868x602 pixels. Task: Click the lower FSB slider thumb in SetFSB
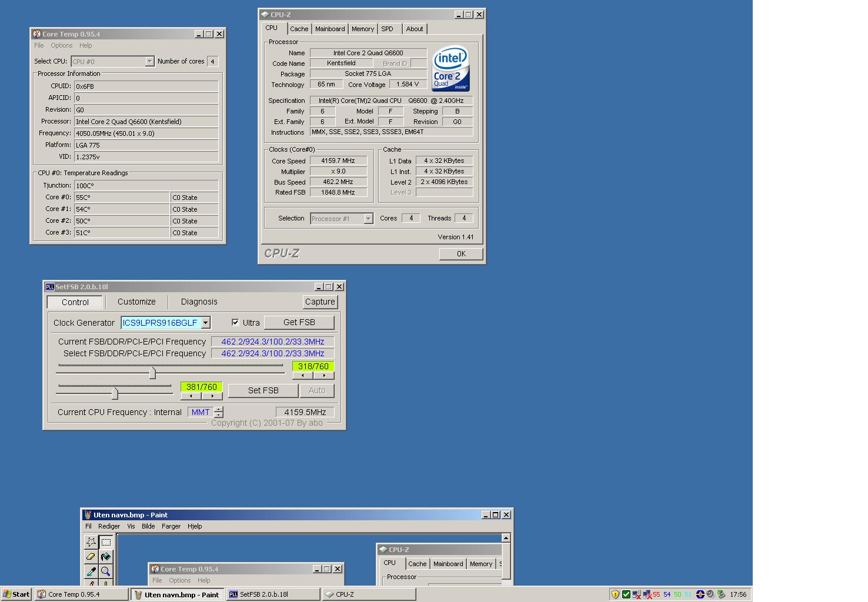pyautogui.click(x=115, y=393)
